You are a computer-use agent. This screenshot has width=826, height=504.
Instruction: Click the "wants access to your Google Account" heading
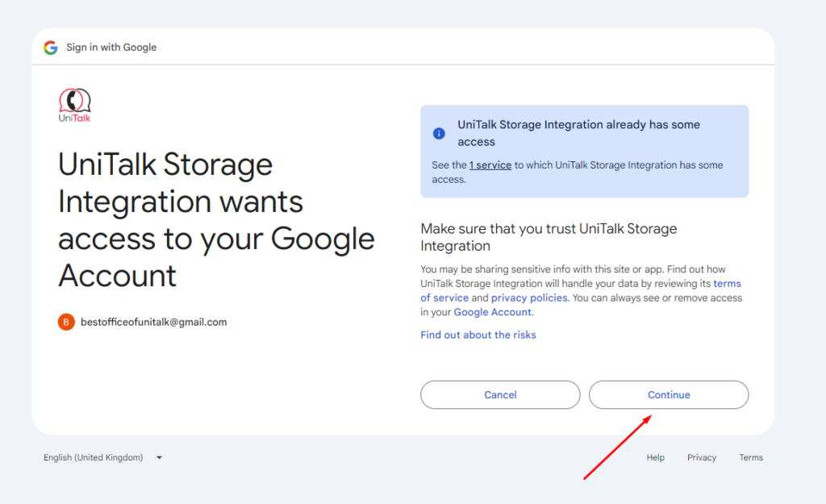pos(216,220)
